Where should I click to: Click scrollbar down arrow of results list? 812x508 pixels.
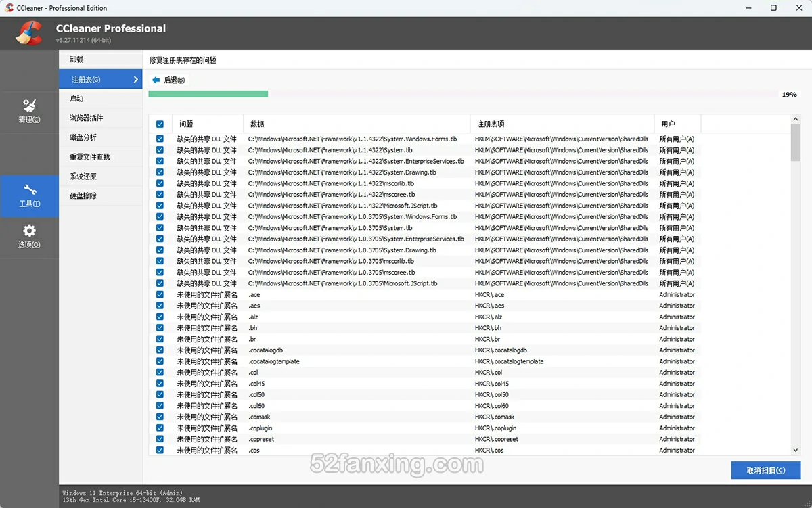click(796, 450)
